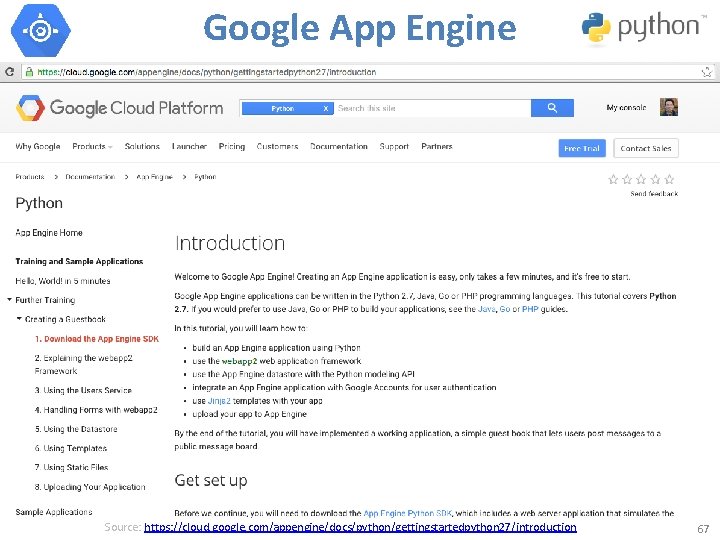Click the blue magnifier search button
Viewport: 720px width, 540px height.
(x=552, y=108)
